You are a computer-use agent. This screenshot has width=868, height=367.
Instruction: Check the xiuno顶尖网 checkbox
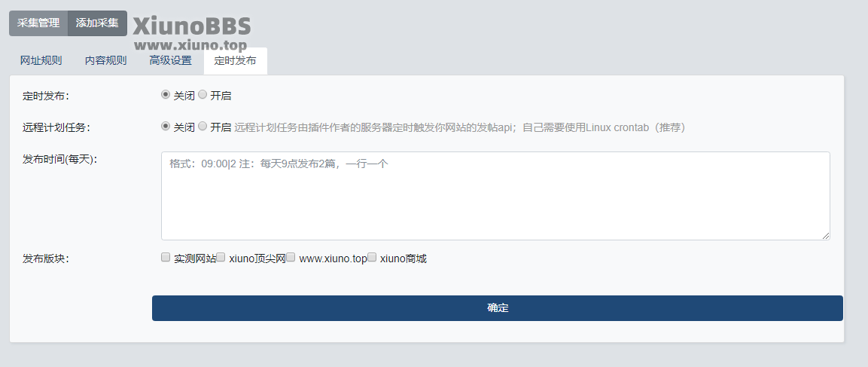coord(221,257)
